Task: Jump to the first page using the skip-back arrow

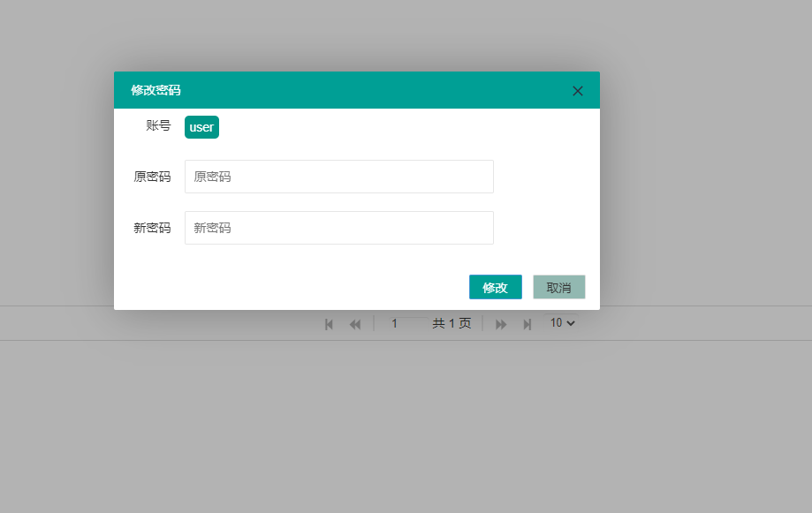Action: pos(329,324)
